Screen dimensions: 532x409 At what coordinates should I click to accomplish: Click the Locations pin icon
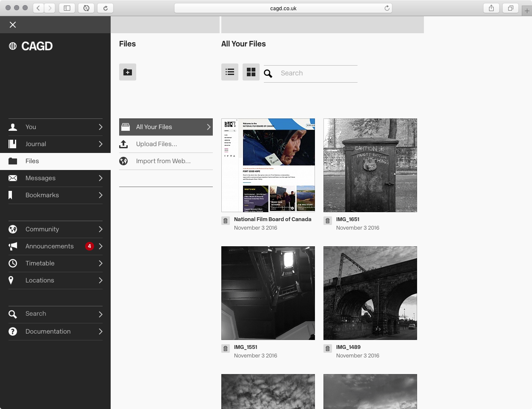click(11, 280)
